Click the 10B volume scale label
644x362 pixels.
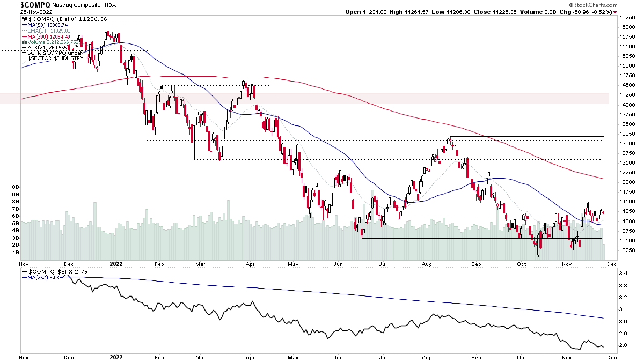14,187
